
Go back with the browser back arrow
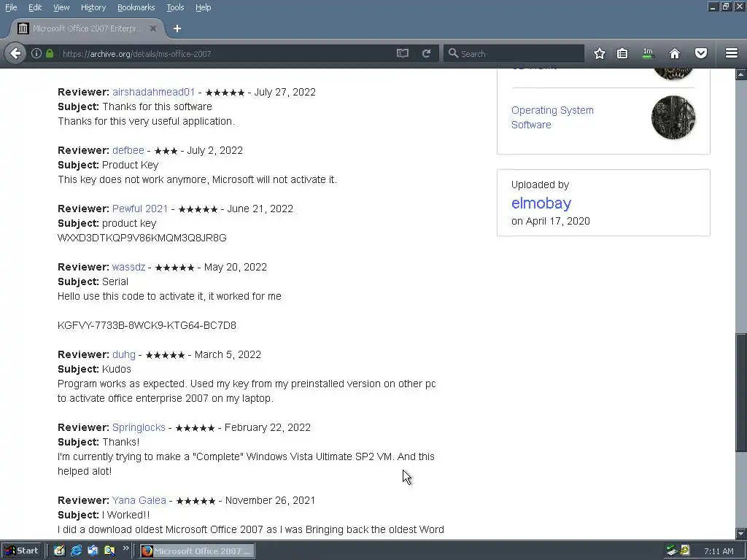click(x=15, y=53)
